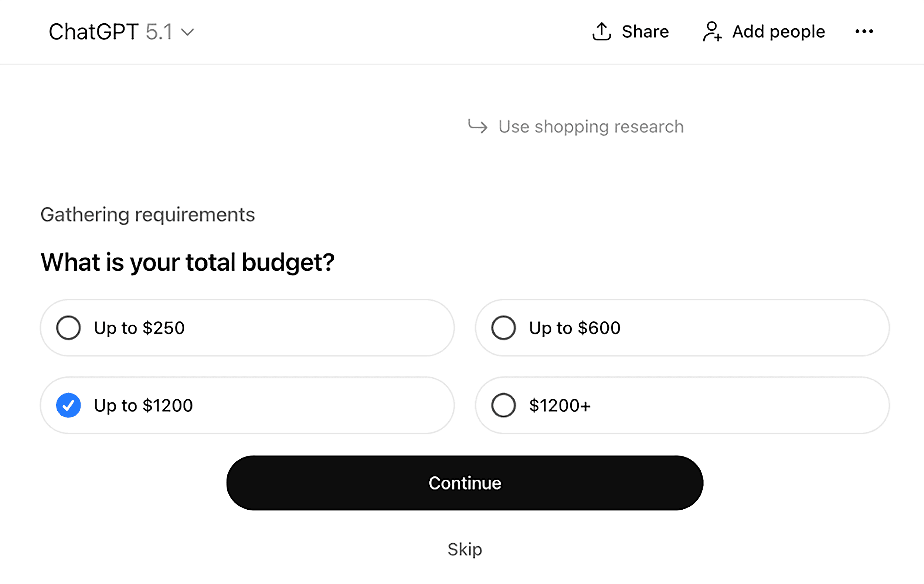
Task: Open the conversation options ellipsis menu
Action: click(x=864, y=31)
